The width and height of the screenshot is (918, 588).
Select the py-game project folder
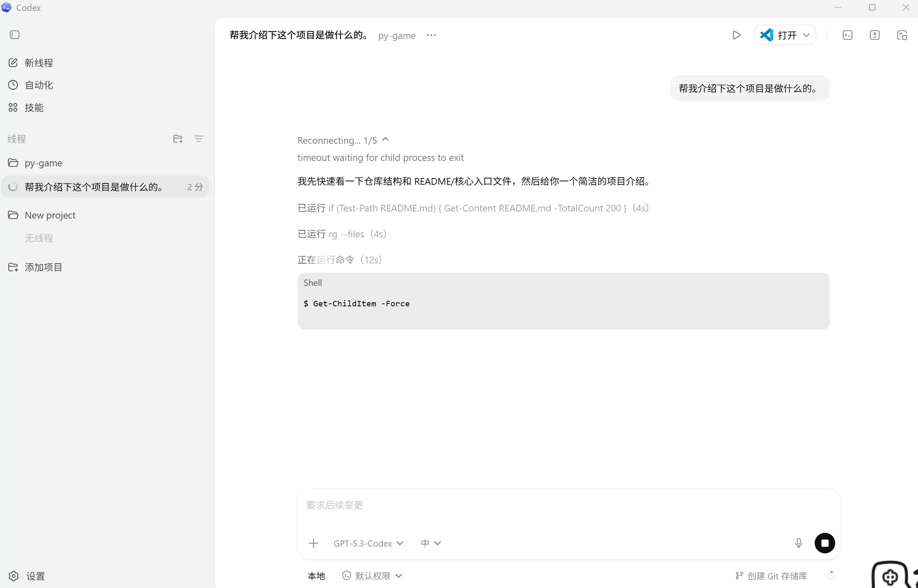tap(35, 163)
